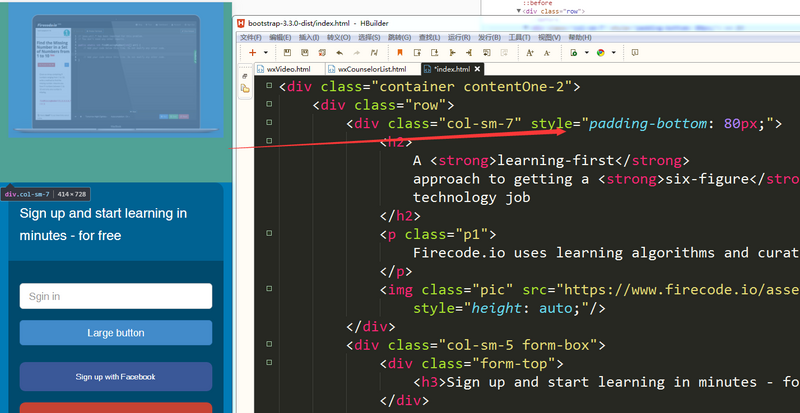Click the last toolbar icon after Chrome dropdown
Viewport: 800px width, 413px height.
click(x=635, y=53)
